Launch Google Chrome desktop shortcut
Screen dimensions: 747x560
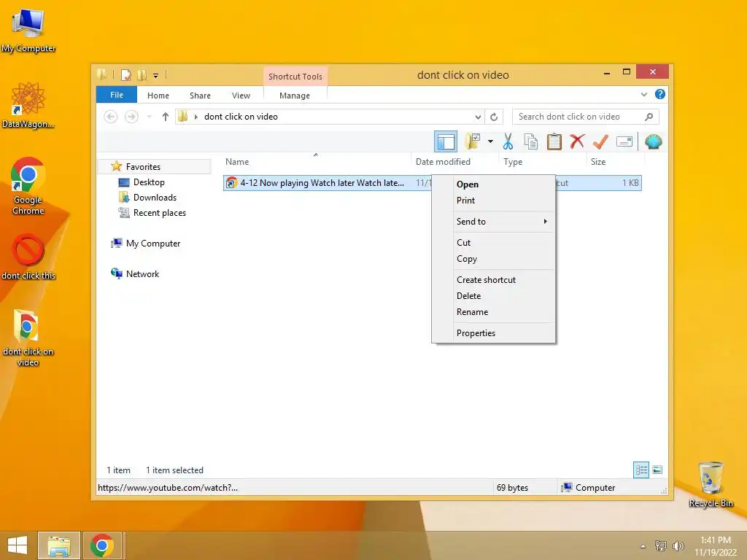[28, 186]
